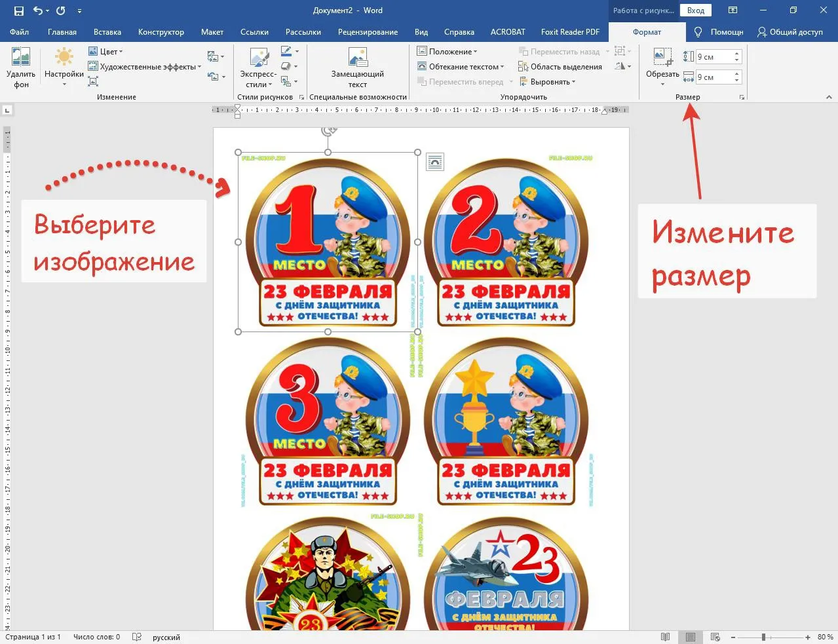Viewport: 838px width, 644px height.
Task: Click the русский language indicator
Action: (x=166, y=637)
